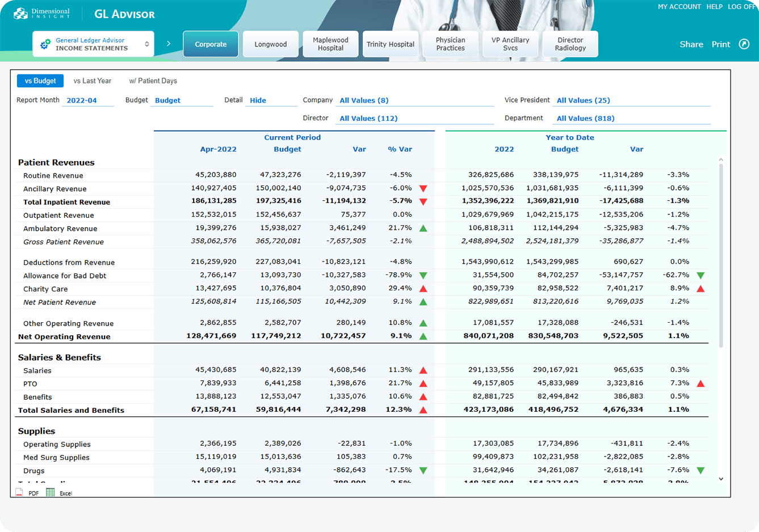Screen dimensions: 759x532
Task: Click green up arrow on Ambulatory Revenue row
Action: (423, 229)
